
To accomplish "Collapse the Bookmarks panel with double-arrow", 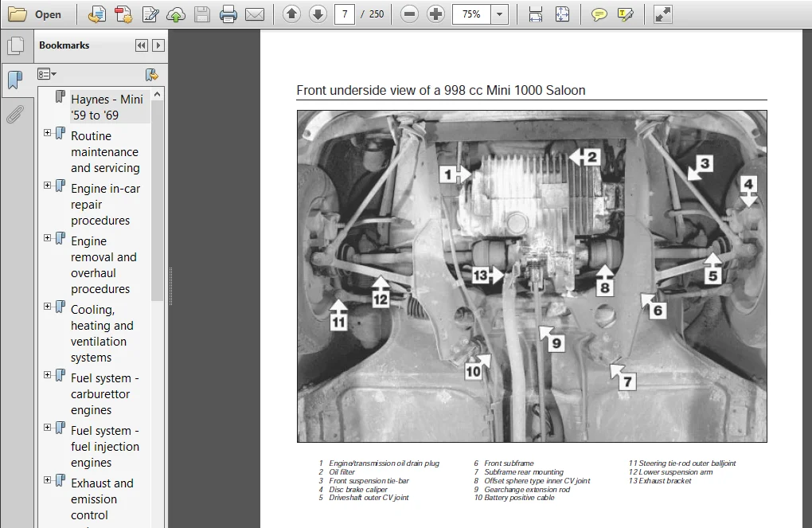I will 142,45.
